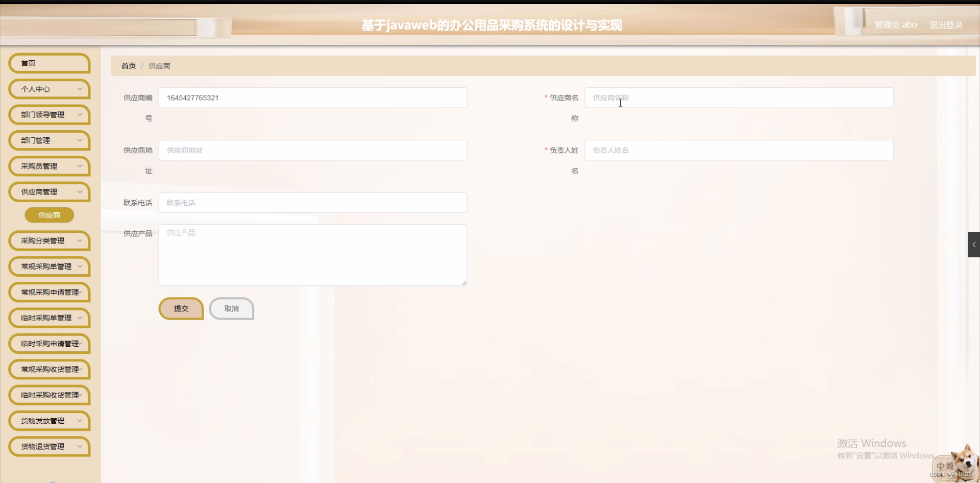980x483 pixels.
Task: Open the 常规采购申请管理 menu
Action: [x=49, y=292]
